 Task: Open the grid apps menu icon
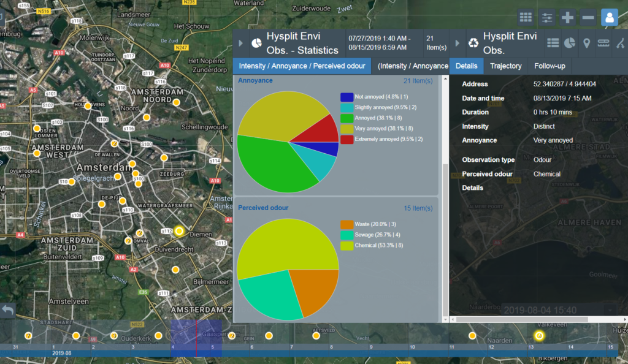pos(526,17)
